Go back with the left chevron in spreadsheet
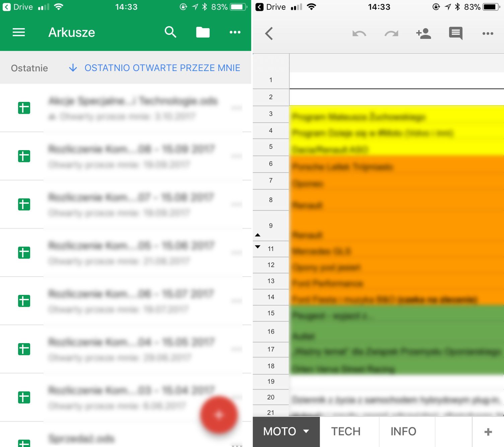The height and width of the screenshot is (447, 504). point(269,34)
